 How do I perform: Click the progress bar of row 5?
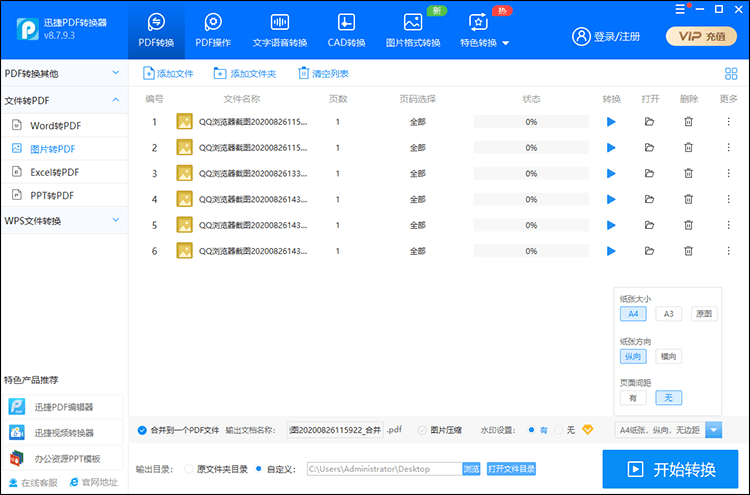tap(531, 225)
